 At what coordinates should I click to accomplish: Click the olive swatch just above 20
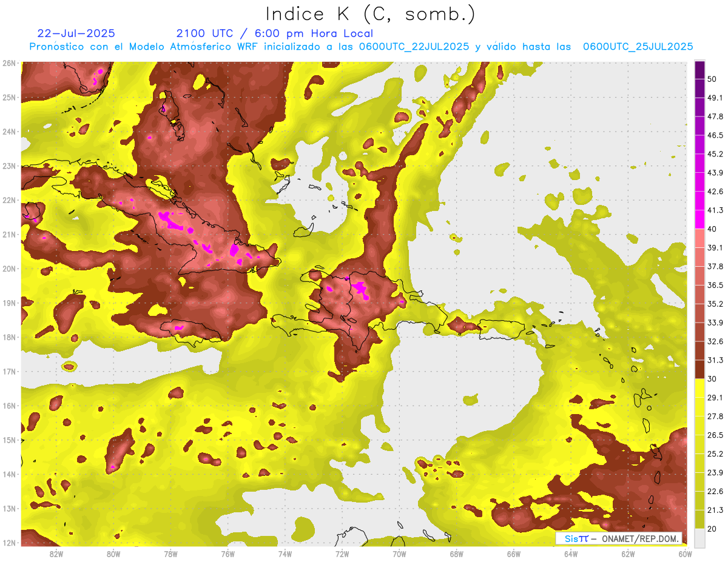(x=700, y=520)
